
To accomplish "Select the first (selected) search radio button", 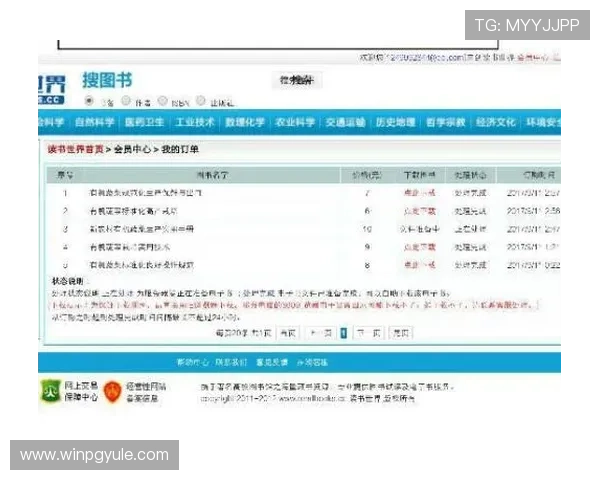I will 89,101.
